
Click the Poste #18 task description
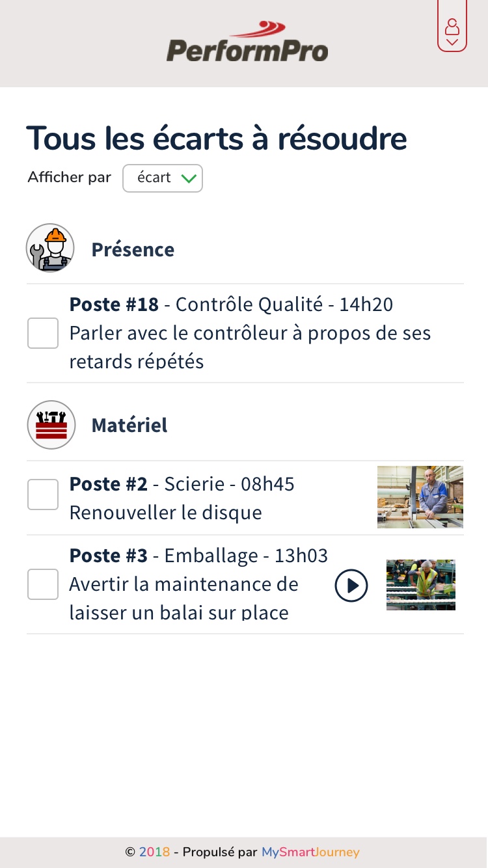click(250, 347)
